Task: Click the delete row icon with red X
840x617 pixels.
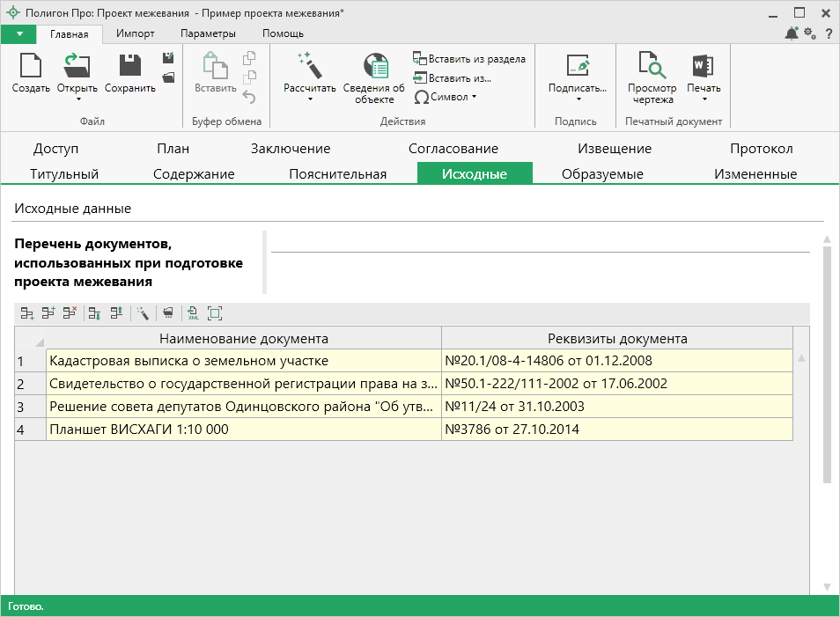Action: 70,312
